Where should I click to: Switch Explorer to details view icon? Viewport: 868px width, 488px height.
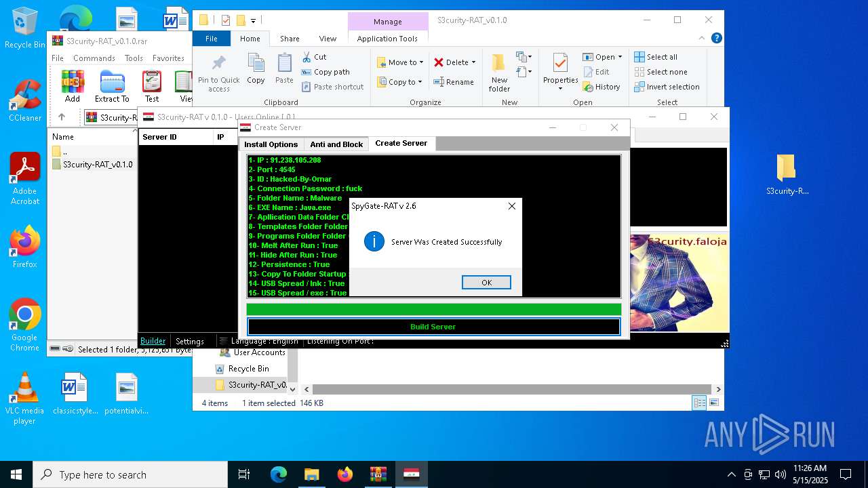(x=699, y=403)
